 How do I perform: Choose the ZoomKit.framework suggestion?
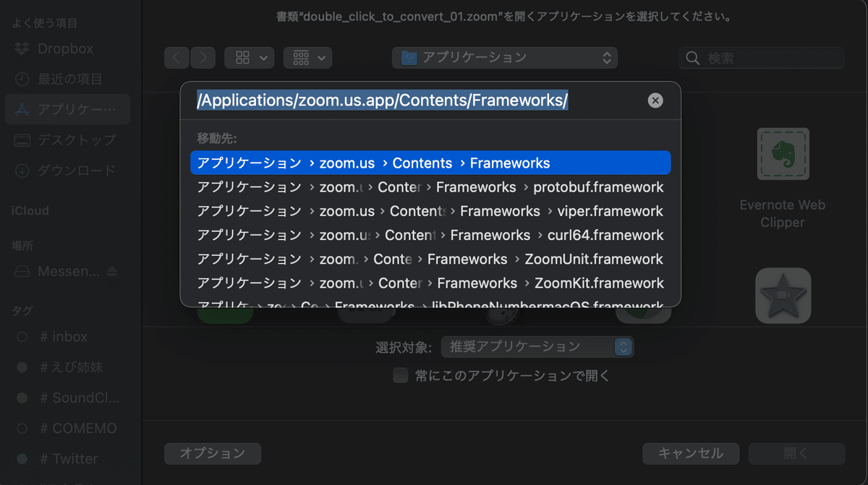[430, 283]
